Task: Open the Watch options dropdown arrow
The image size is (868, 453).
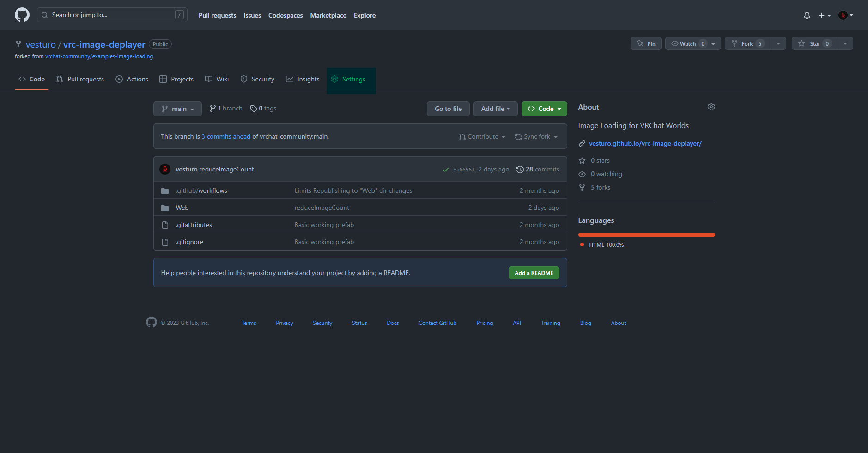Action: 714,43
